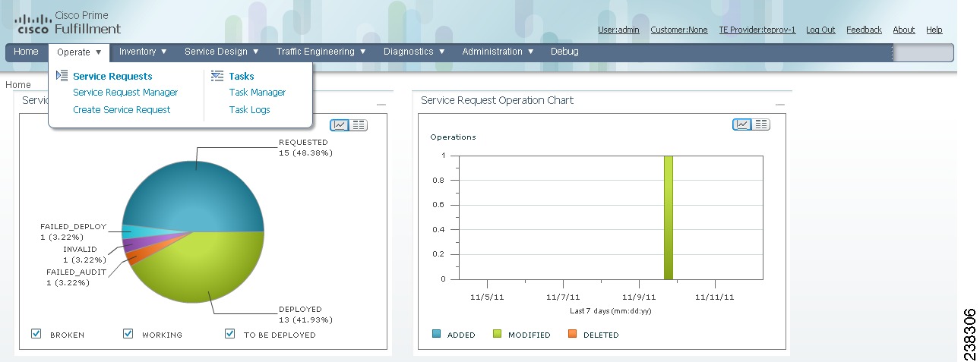Show Operation Chart as table view icon

tap(761, 124)
